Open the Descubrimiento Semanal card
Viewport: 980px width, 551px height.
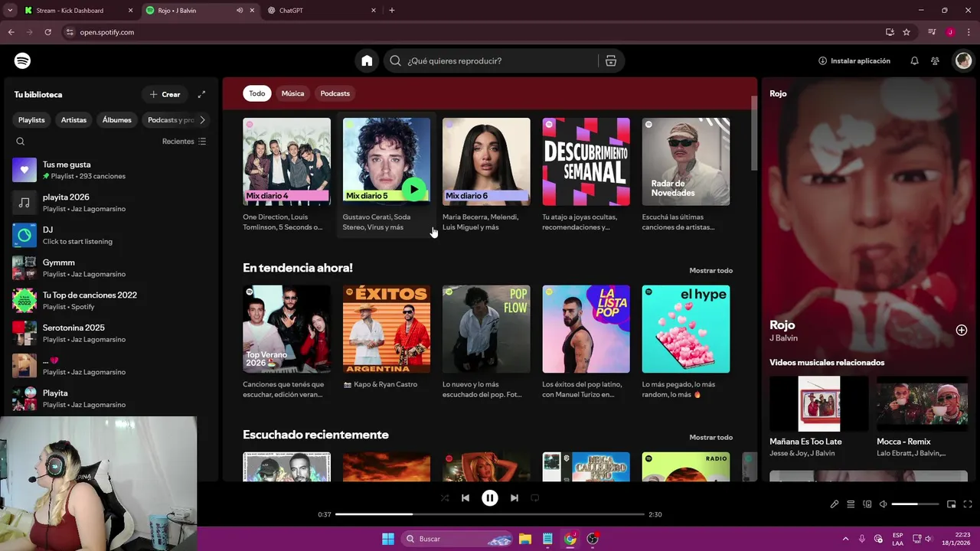pos(586,175)
